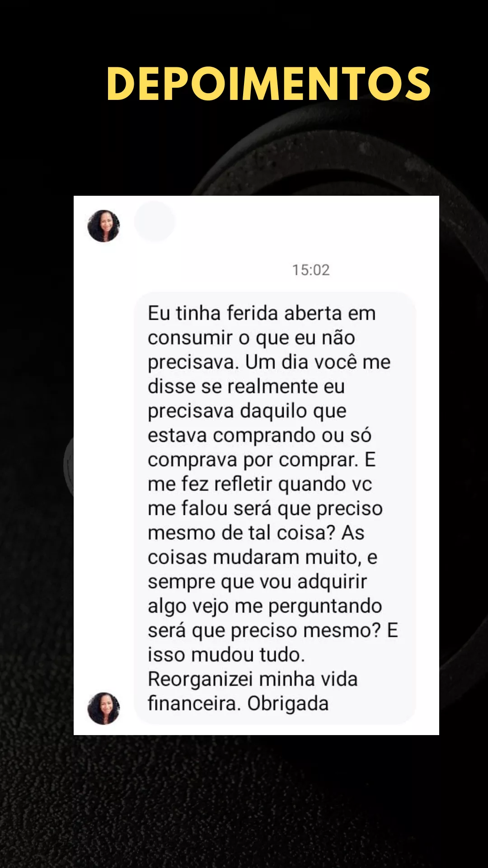Select 'me fez refletir quando vc' line
Screen dimensions: 488x868
260,484
